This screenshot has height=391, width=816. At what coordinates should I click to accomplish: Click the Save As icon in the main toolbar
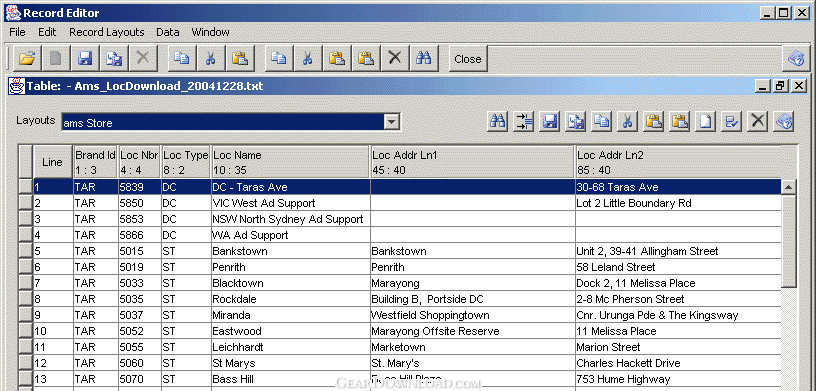click(114, 58)
